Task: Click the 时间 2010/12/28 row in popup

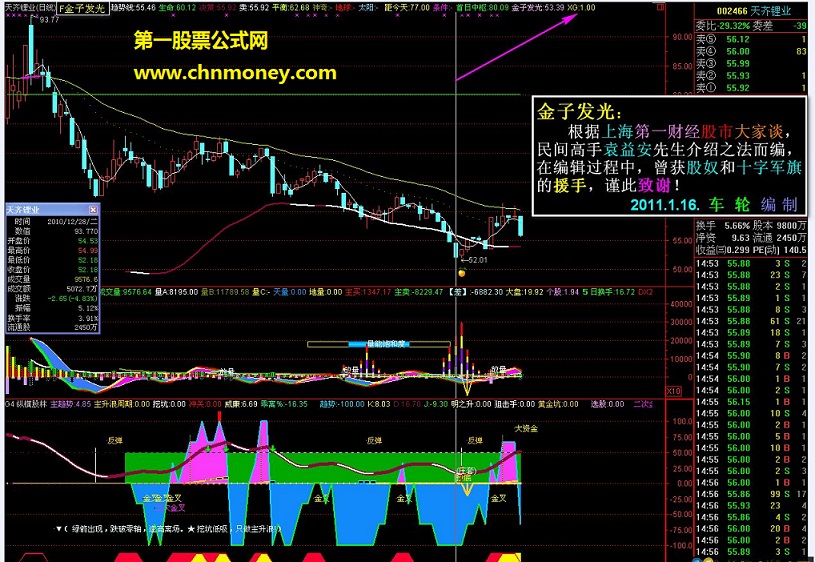Action: point(52,221)
